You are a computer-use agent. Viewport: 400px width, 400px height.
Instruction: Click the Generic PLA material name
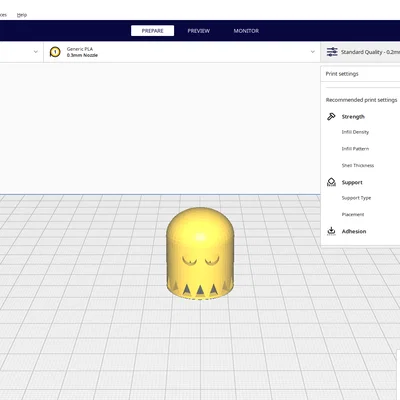point(80,49)
